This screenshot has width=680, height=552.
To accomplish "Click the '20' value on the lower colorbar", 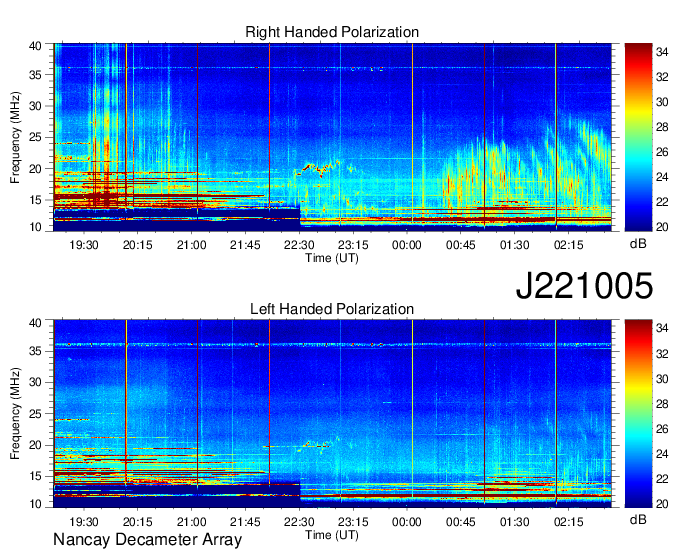I will (x=662, y=503).
